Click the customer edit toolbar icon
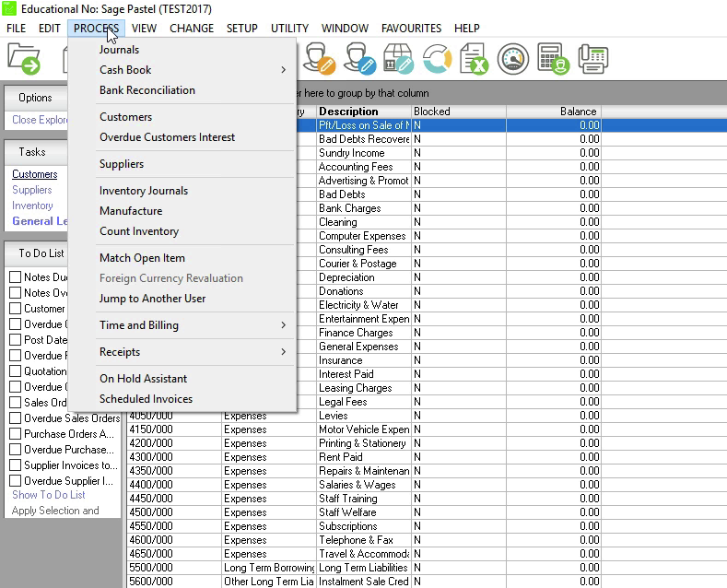The width and height of the screenshot is (727, 588). [x=317, y=59]
